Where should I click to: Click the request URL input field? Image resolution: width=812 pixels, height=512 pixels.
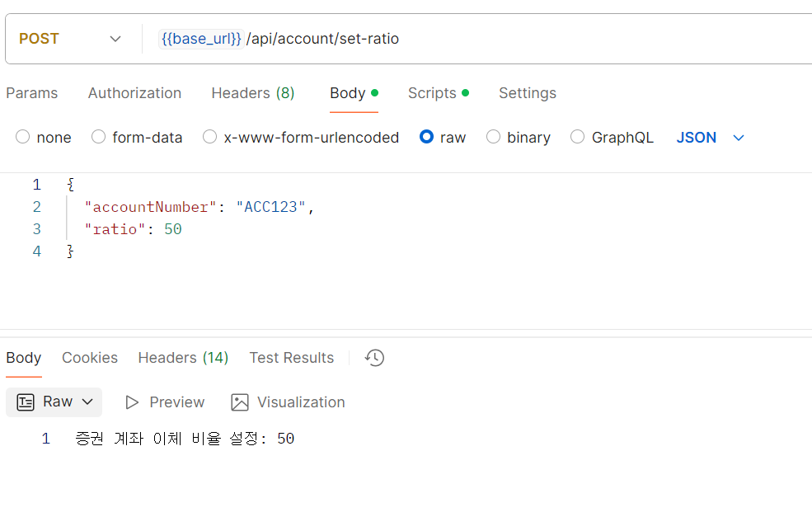476,39
